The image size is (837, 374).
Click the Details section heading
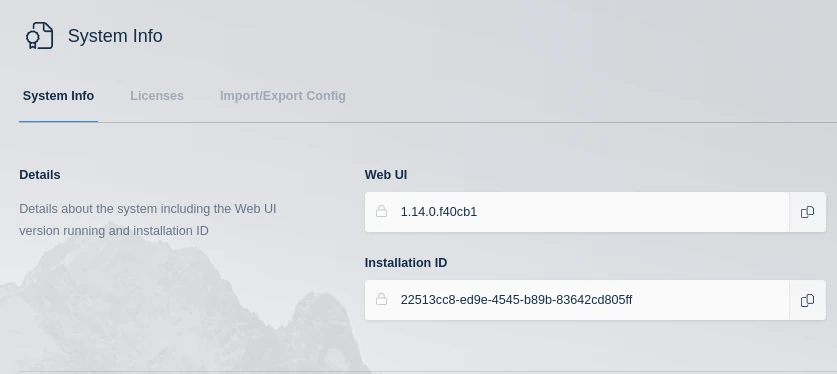coord(40,175)
